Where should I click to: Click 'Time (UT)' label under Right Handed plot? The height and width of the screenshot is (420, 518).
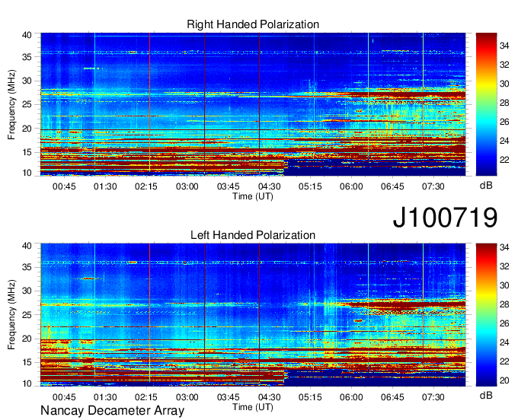[253, 196]
